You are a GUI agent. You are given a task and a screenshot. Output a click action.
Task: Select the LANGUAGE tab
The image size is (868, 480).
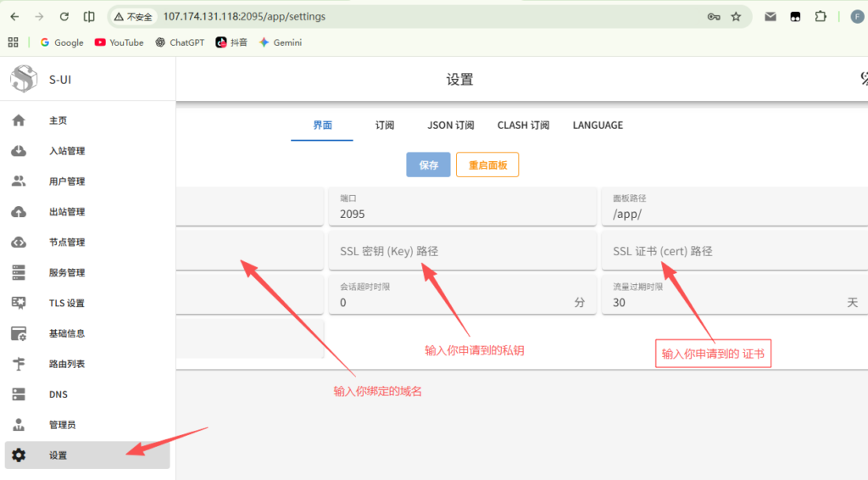click(598, 126)
